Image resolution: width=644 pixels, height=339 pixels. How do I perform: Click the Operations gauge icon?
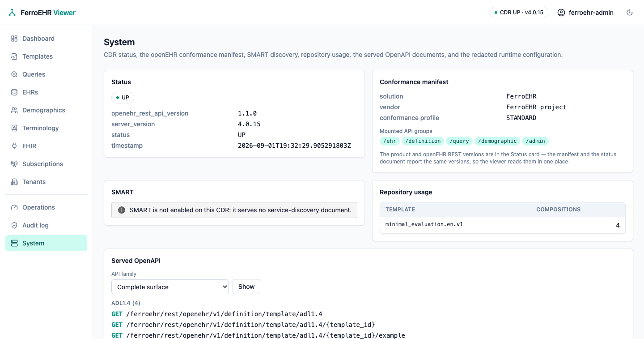[14, 207]
